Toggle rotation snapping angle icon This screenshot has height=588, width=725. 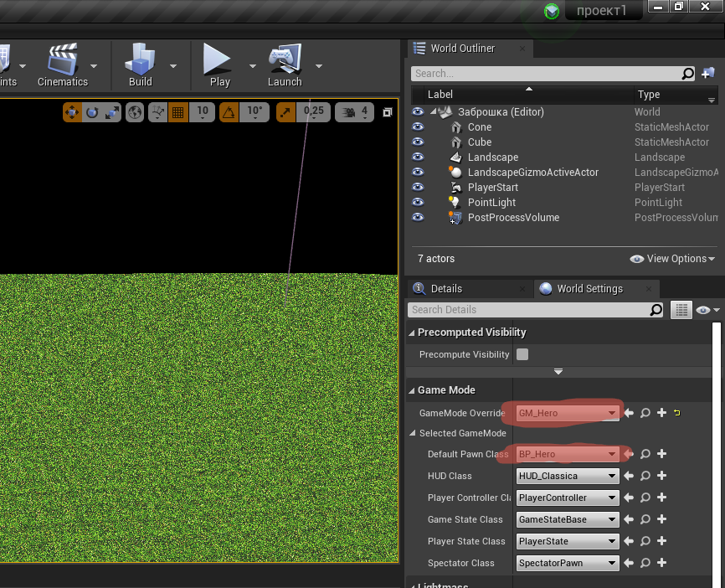(229, 112)
